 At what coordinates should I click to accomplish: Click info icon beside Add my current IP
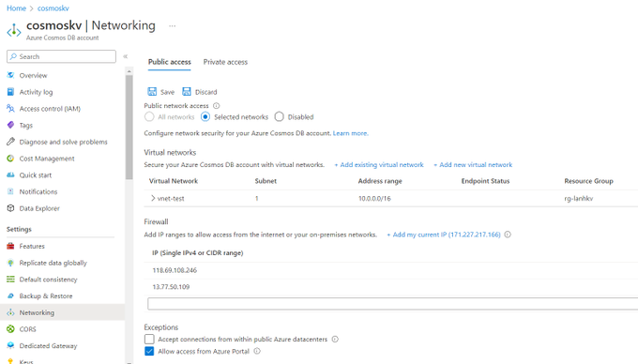point(508,235)
